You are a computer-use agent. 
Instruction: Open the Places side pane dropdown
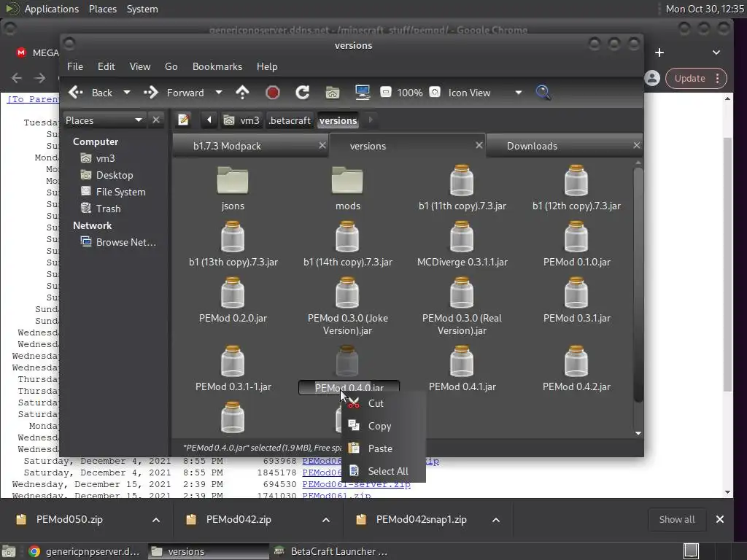[104, 120]
